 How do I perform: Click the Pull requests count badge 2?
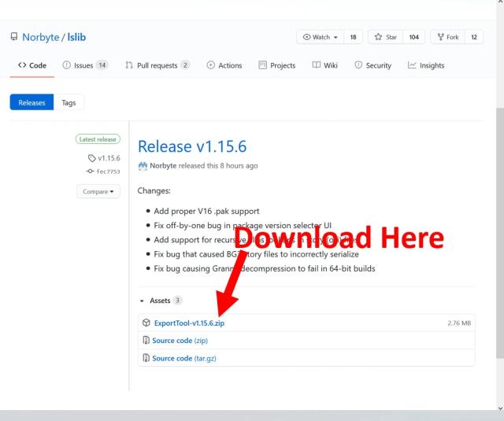(185, 65)
